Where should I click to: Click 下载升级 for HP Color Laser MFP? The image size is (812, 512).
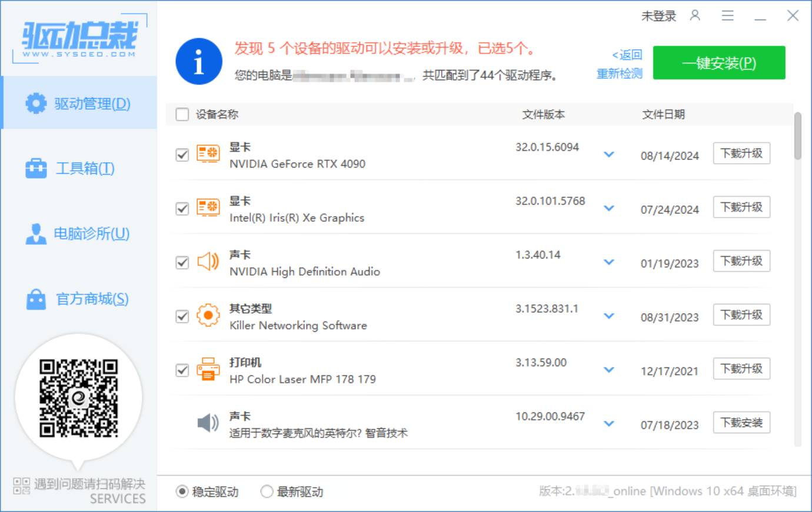click(741, 368)
